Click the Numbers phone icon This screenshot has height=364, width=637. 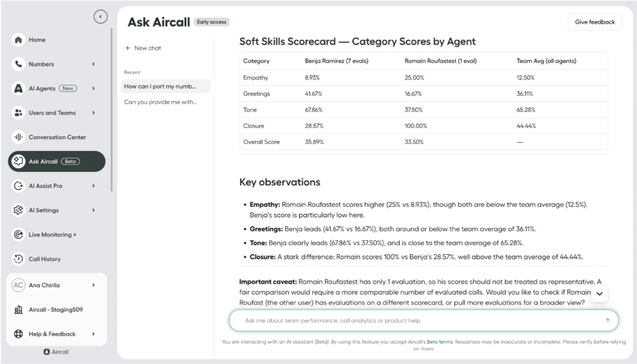tap(19, 64)
